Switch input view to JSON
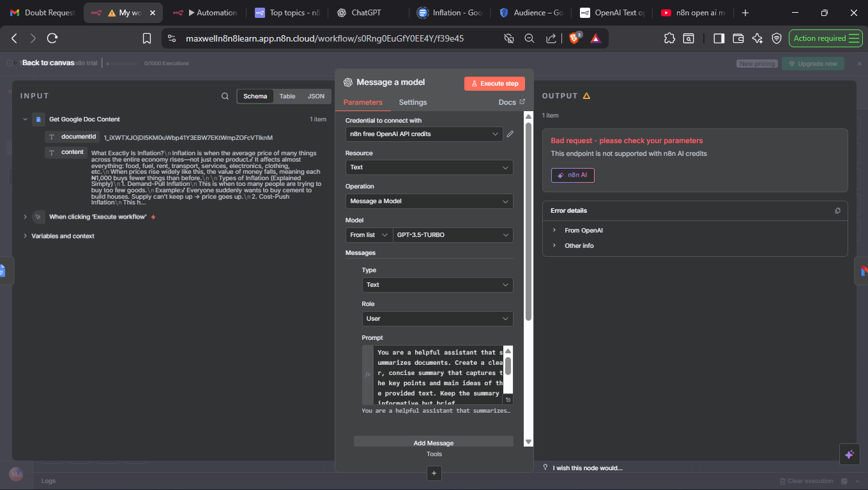Viewport: 868px width, 490px height. pyautogui.click(x=316, y=96)
